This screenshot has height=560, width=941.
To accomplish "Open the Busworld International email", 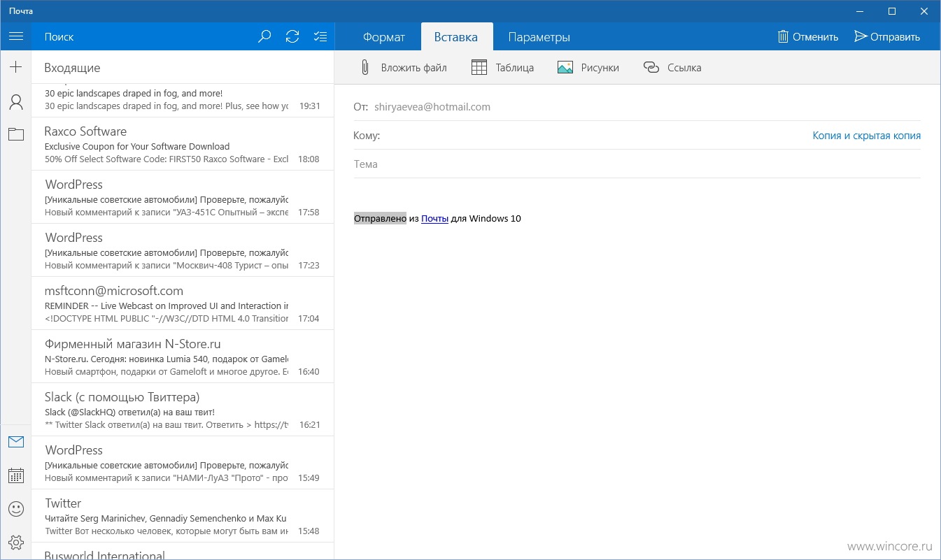I will (183, 552).
